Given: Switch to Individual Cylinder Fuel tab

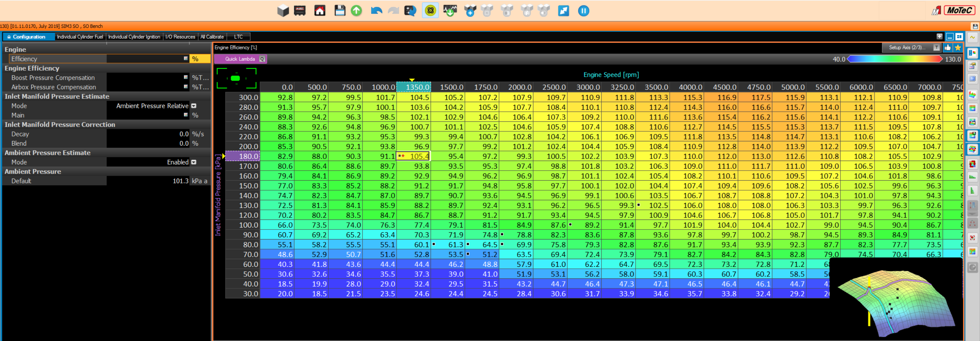Looking at the screenshot, I should pos(80,37).
